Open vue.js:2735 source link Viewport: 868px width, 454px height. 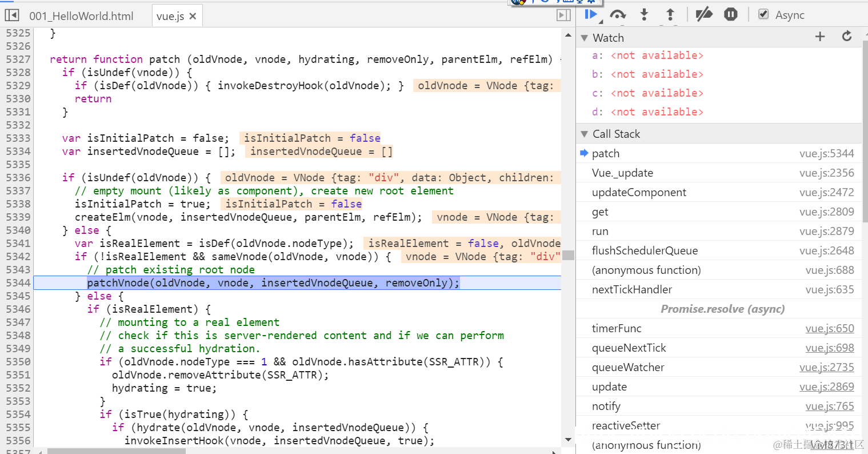point(827,367)
